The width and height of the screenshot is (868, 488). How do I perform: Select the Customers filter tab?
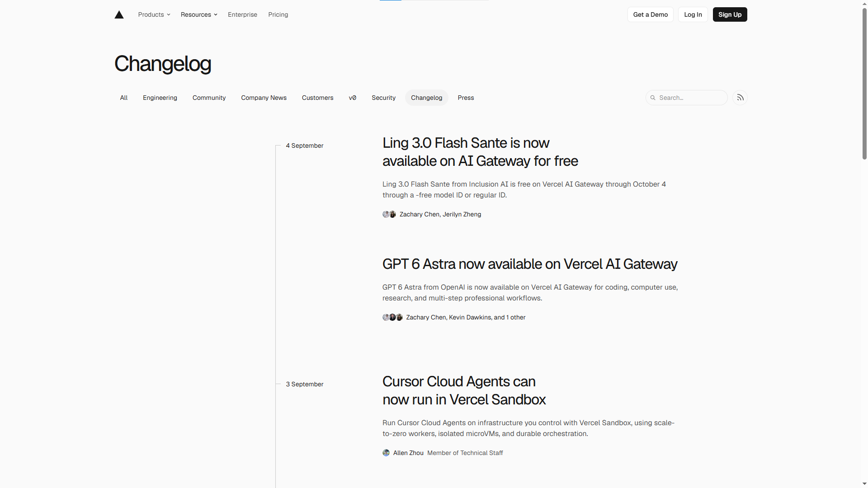[317, 98]
